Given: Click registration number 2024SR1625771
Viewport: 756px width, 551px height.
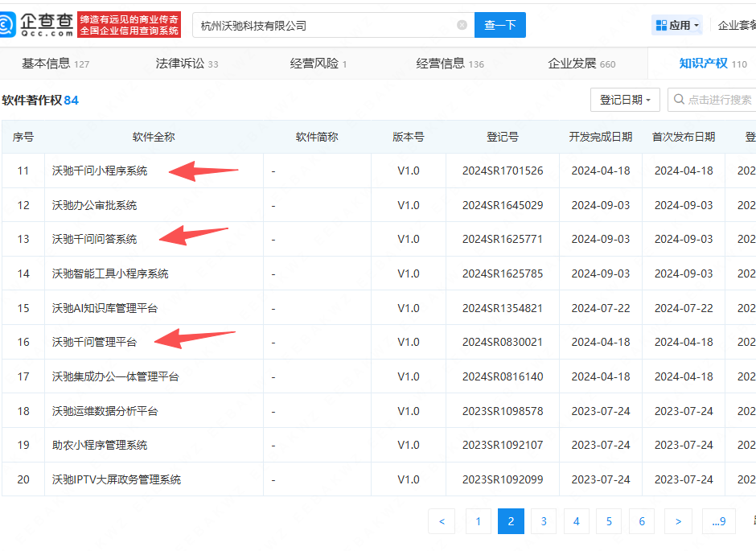Looking at the screenshot, I should [503, 239].
